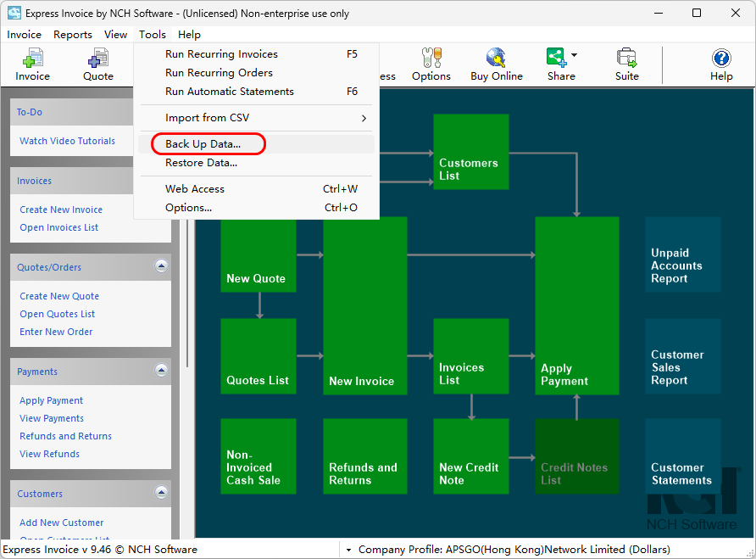Open the Credit Notes List tile
The width and height of the screenshot is (756, 559).
(x=577, y=456)
